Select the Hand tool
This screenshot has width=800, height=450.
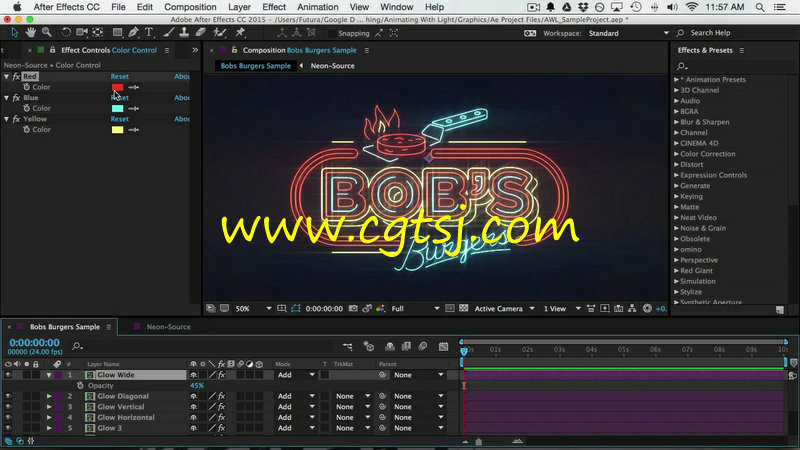coord(31,33)
